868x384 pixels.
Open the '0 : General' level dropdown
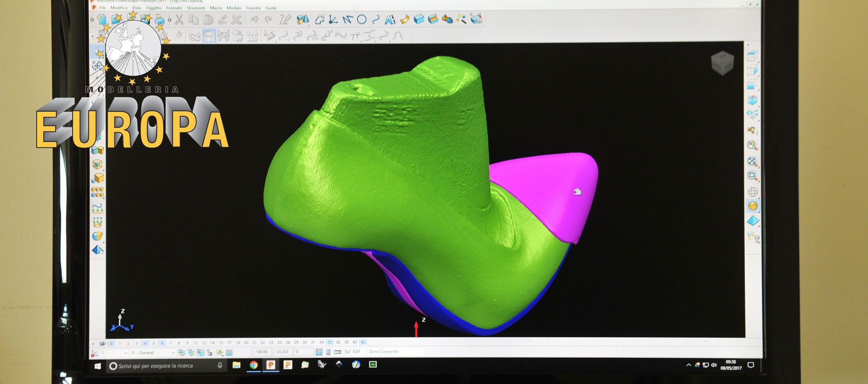click(x=153, y=353)
